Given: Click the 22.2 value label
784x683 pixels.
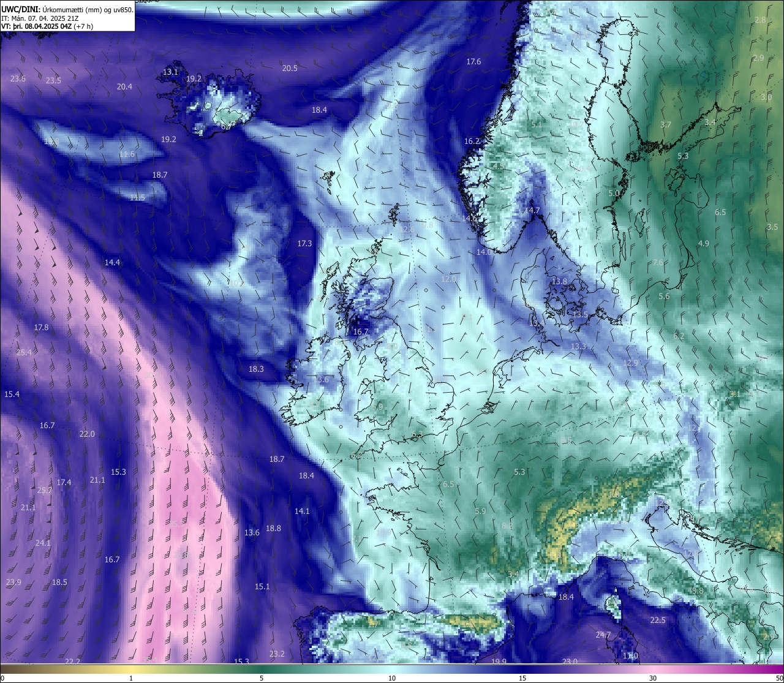Looking at the screenshot, I should (x=72, y=662).
